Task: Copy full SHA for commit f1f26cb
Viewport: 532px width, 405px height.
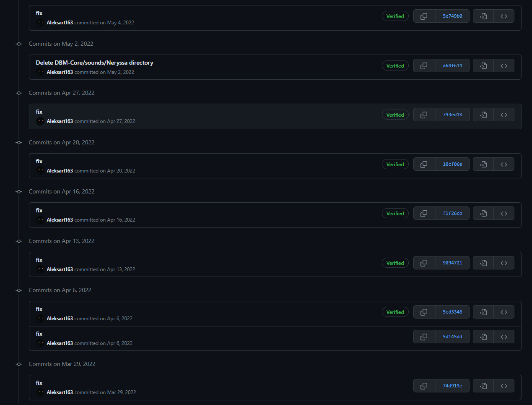Action: click(424, 214)
